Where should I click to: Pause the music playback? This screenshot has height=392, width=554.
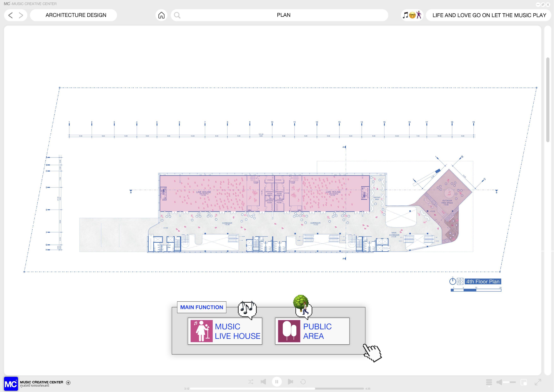pyautogui.click(x=277, y=382)
